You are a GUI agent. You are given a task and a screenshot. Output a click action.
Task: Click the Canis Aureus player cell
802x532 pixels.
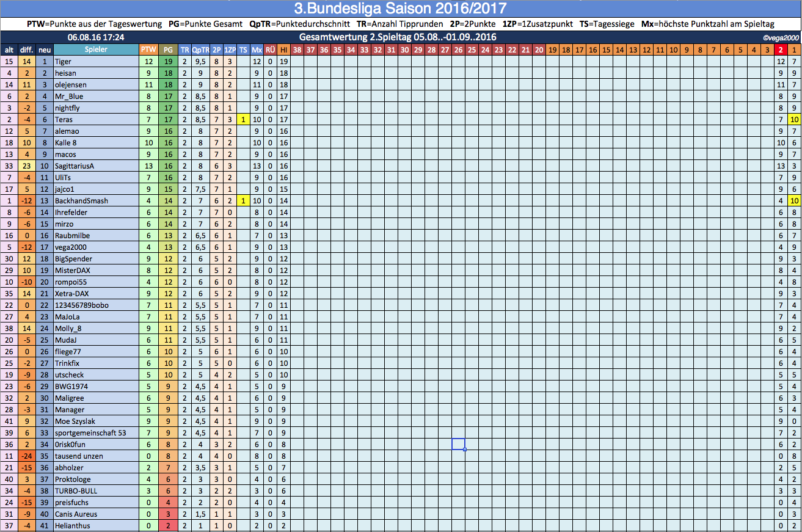pos(96,514)
